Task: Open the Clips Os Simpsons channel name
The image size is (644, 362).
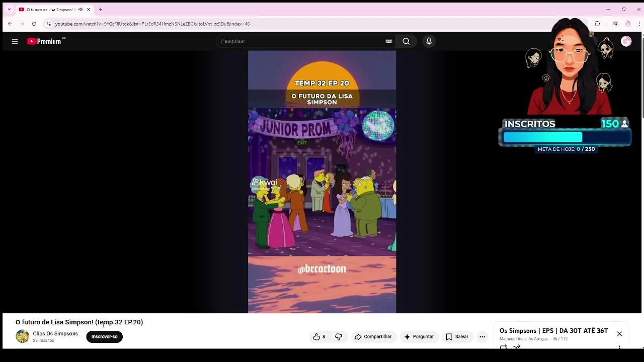Action: pyautogui.click(x=55, y=334)
